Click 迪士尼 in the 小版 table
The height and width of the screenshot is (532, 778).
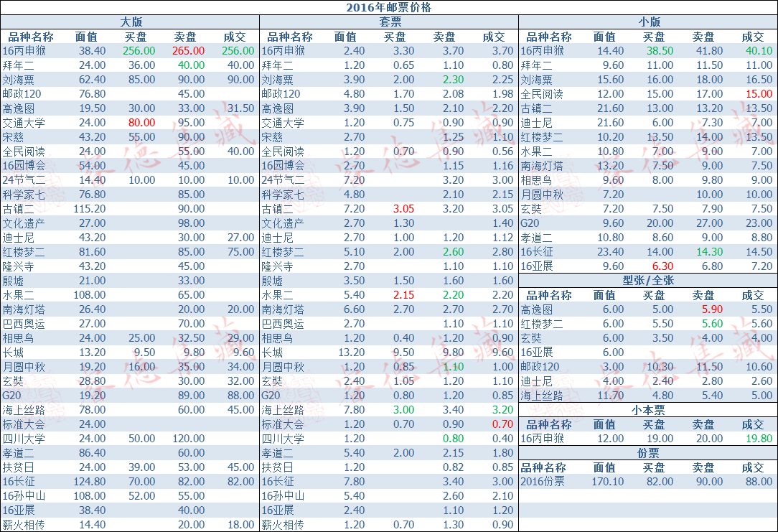pyautogui.click(x=536, y=123)
